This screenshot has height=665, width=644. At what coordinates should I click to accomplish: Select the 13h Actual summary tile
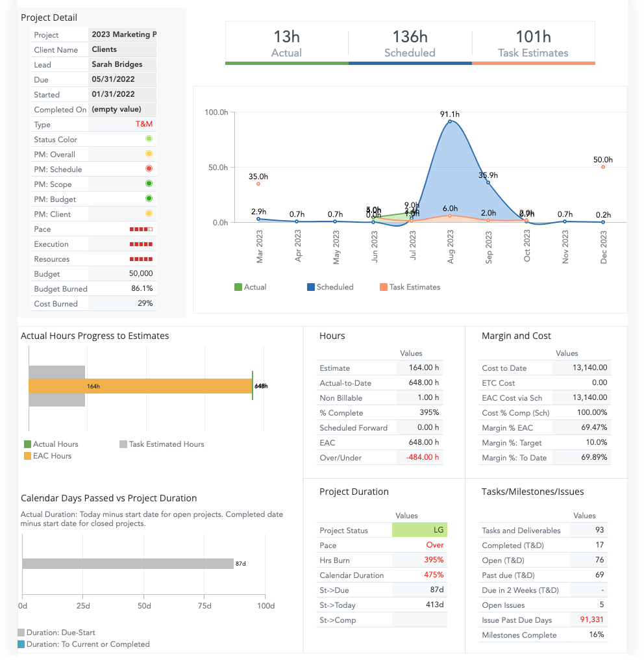click(286, 44)
